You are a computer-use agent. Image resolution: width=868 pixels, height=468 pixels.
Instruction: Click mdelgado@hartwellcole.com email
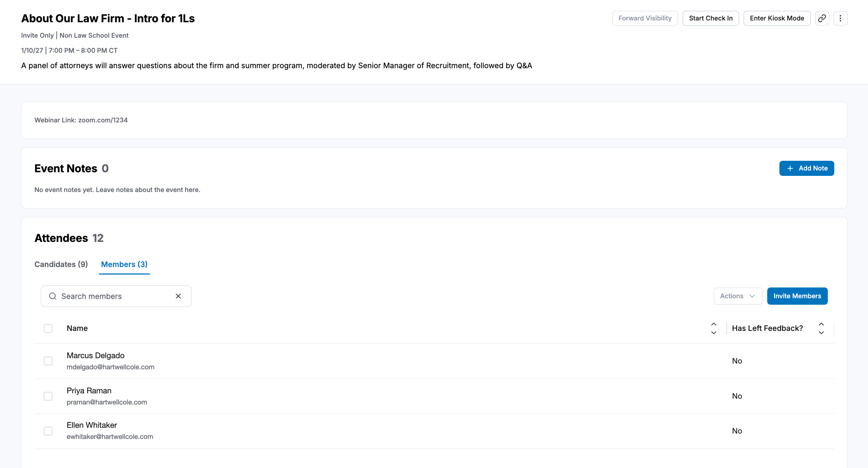[110, 367]
